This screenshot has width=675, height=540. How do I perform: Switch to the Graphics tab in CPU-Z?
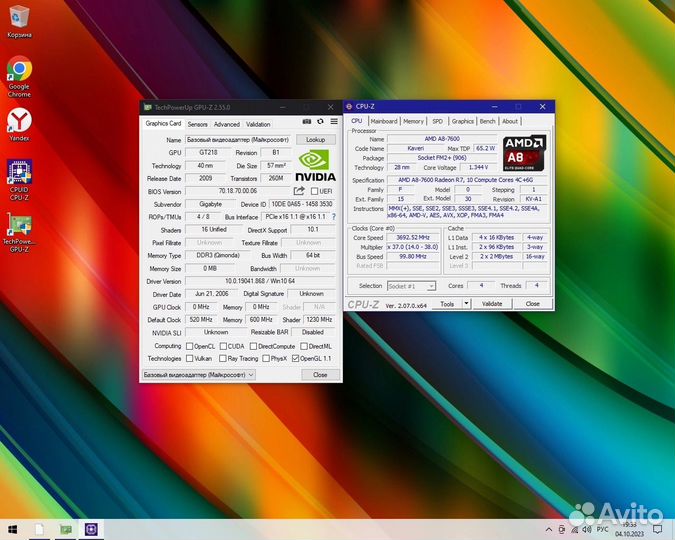click(463, 121)
